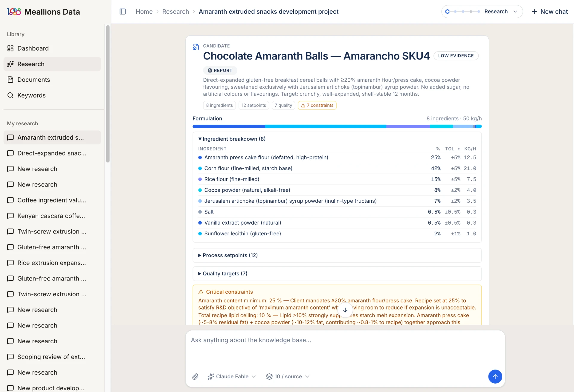Open Rice extrusion expans... chat
The width and height of the screenshot is (574, 392).
(52, 263)
